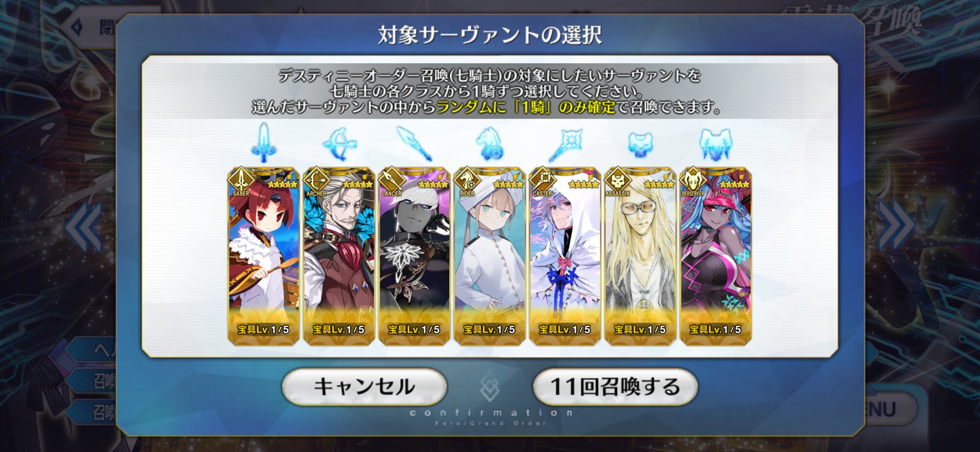
Task: Confirm with the 11回召喚する button
Action: coord(615,386)
